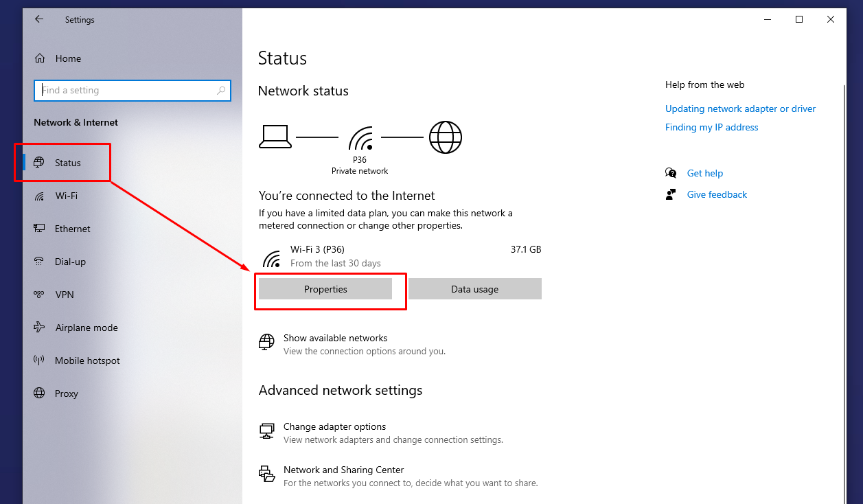Image resolution: width=863 pixels, height=504 pixels.
Task: Click the back arrow in Settings
Action: coord(39,20)
